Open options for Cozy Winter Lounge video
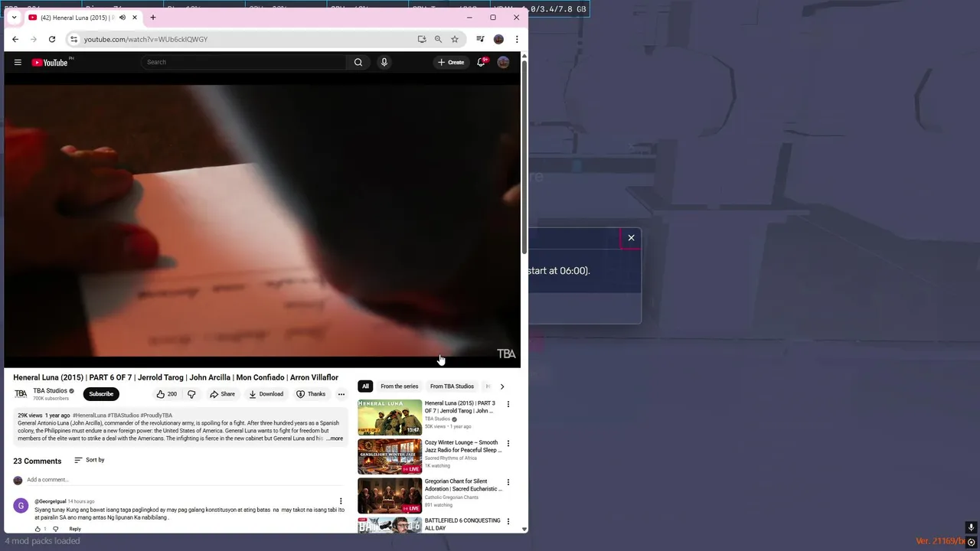The image size is (980, 551). point(508,443)
